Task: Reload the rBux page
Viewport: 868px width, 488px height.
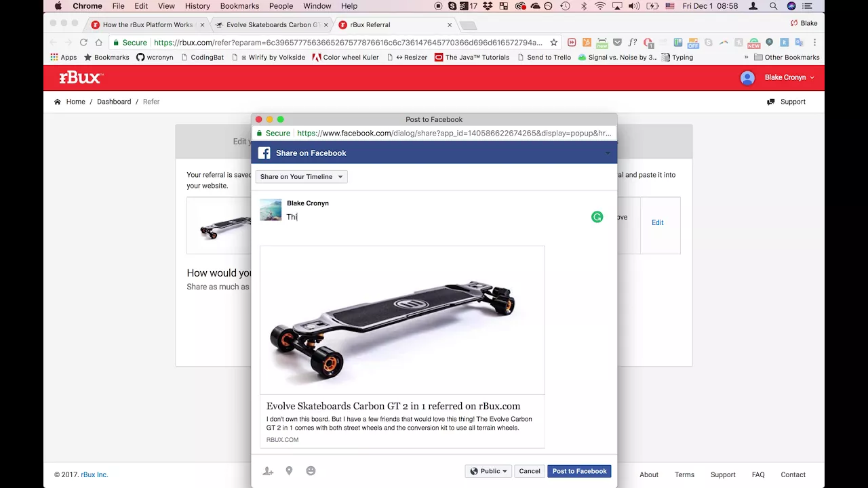Action: [x=83, y=42]
